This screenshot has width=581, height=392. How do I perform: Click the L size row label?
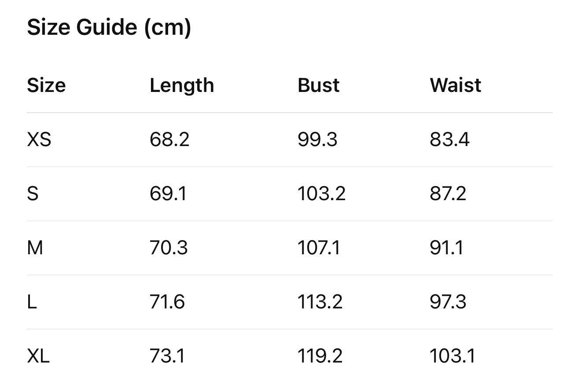[32, 302]
